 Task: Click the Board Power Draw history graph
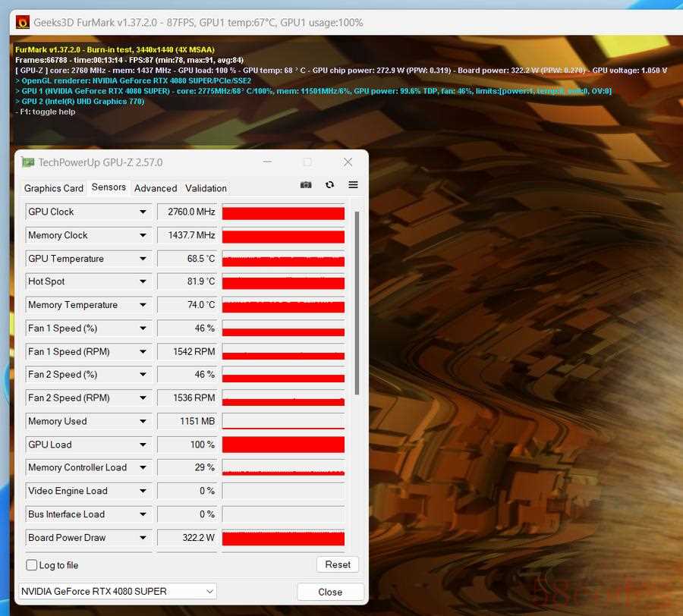click(283, 538)
